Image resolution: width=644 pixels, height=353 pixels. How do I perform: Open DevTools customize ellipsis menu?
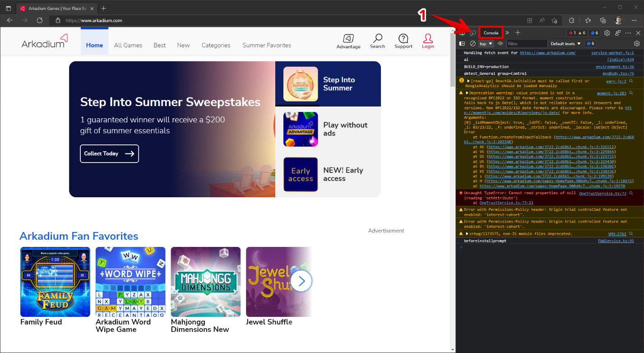[x=628, y=33]
